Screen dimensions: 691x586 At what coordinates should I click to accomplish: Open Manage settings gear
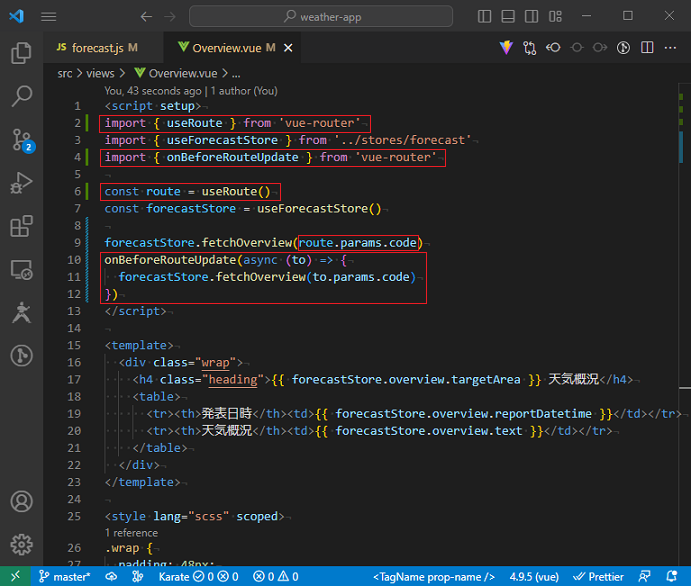[21, 545]
